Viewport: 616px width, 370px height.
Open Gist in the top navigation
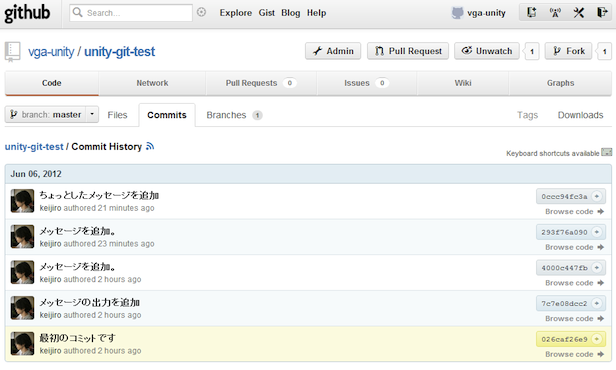[x=267, y=13]
